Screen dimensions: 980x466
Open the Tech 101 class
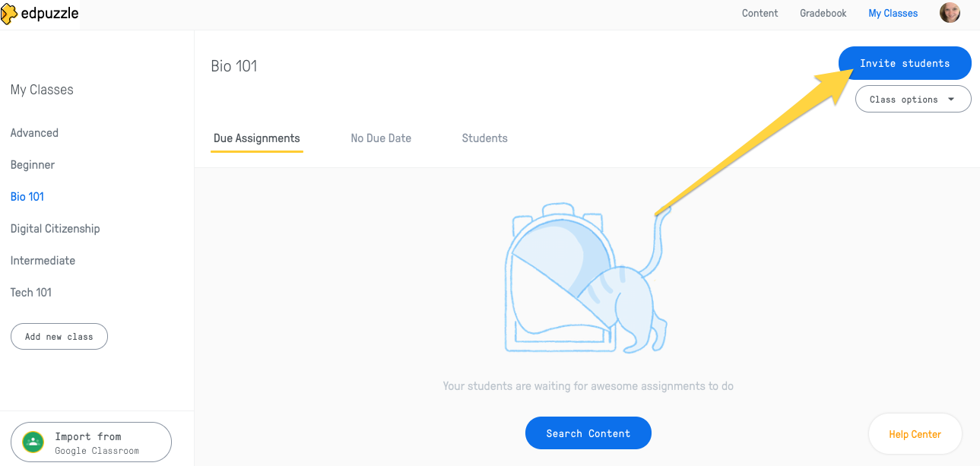[x=31, y=293]
